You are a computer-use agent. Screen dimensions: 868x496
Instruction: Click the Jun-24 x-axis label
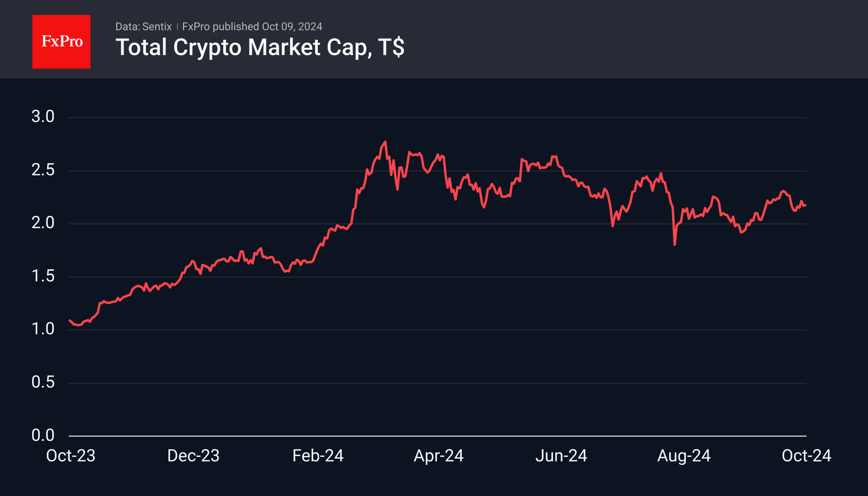pyautogui.click(x=561, y=456)
